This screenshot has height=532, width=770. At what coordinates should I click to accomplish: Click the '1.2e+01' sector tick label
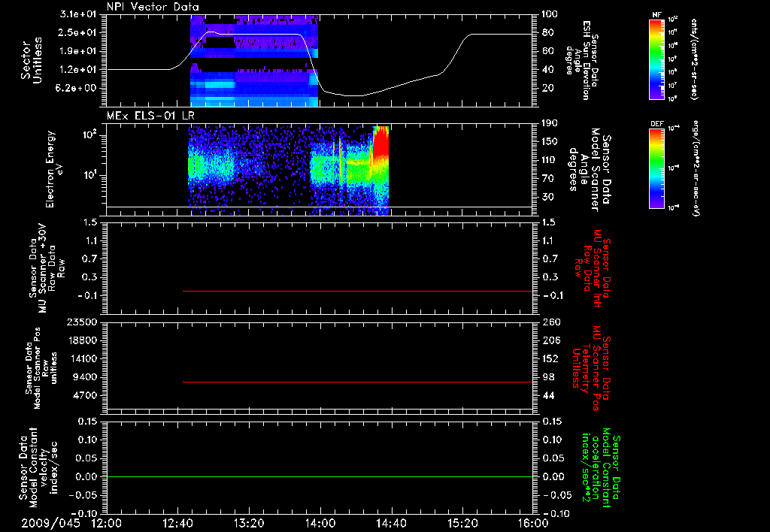point(78,70)
